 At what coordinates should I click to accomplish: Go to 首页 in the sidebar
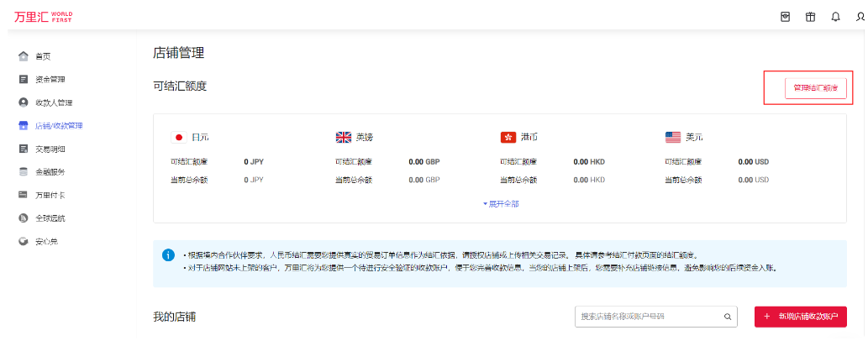pos(43,56)
